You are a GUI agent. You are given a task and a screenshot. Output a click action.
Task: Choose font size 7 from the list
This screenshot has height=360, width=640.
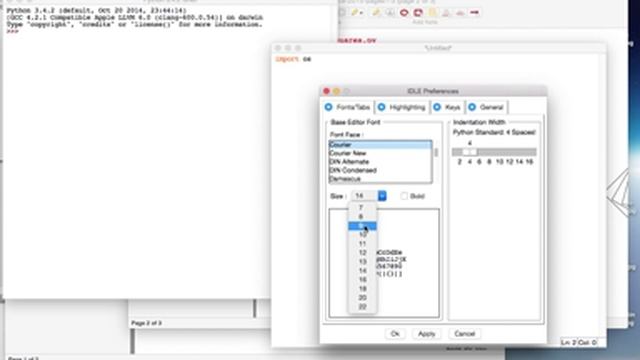(x=362, y=208)
